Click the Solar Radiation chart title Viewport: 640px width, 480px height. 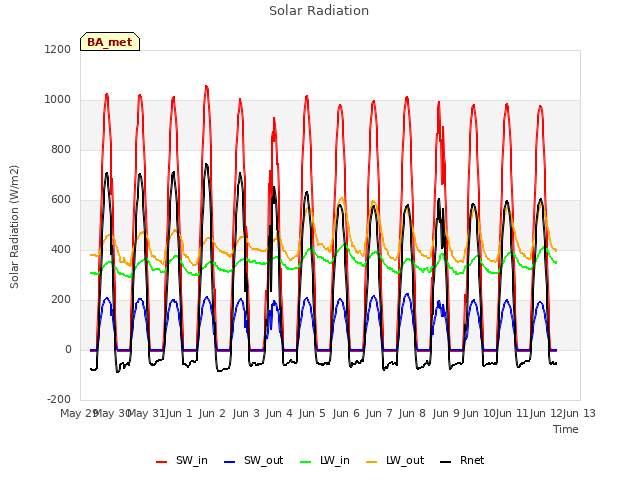319,11
